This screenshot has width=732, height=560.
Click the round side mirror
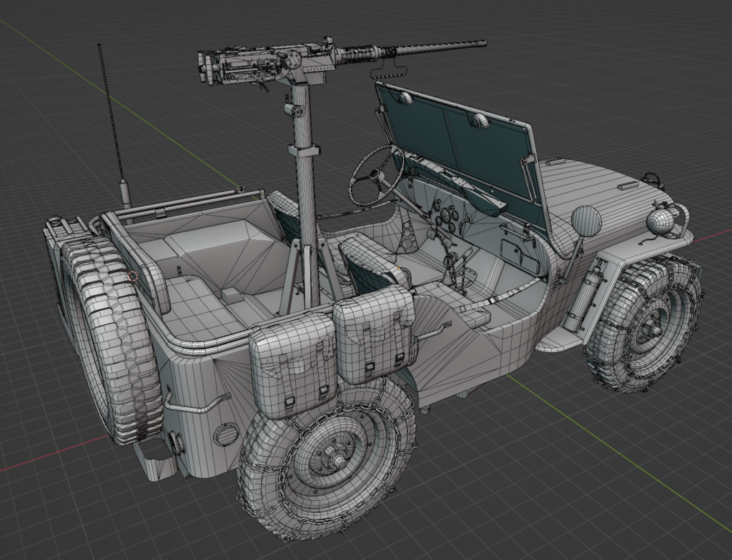(586, 221)
